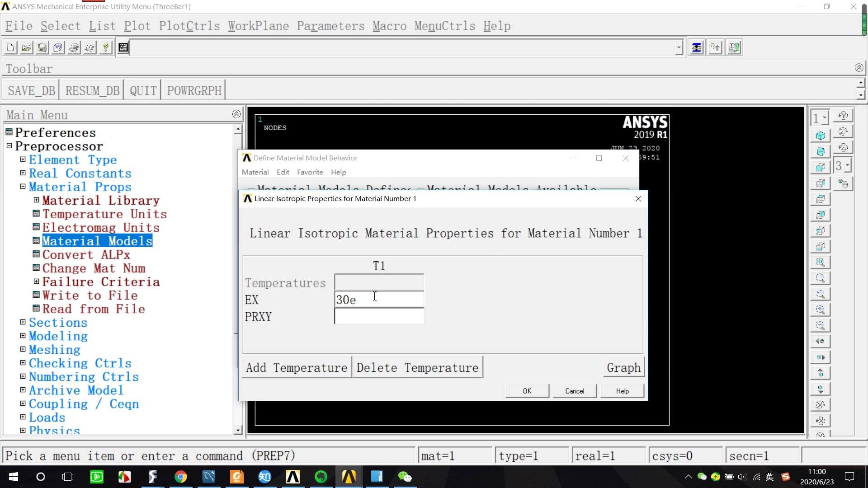Expand the Real Constants tree node
Viewport: 868px width, 488px height.
23,173
